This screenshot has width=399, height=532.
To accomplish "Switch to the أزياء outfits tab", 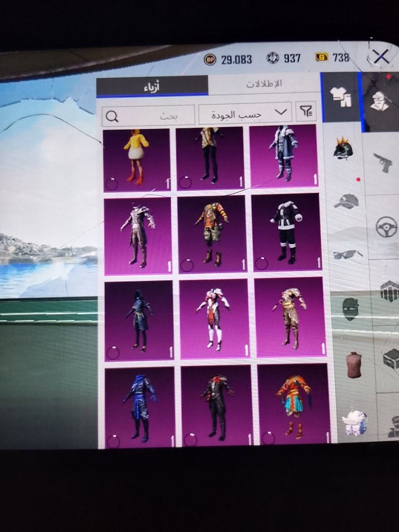I will (152, 86).
